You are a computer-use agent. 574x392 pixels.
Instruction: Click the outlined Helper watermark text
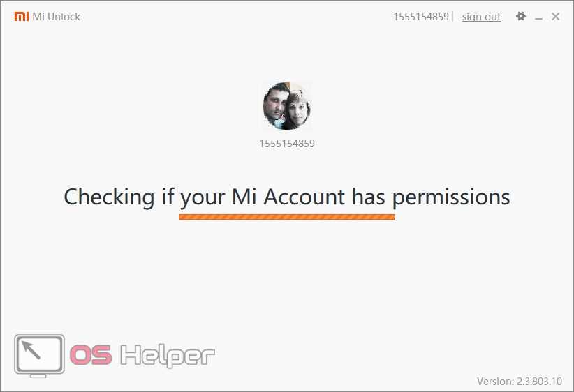[168, 356]
